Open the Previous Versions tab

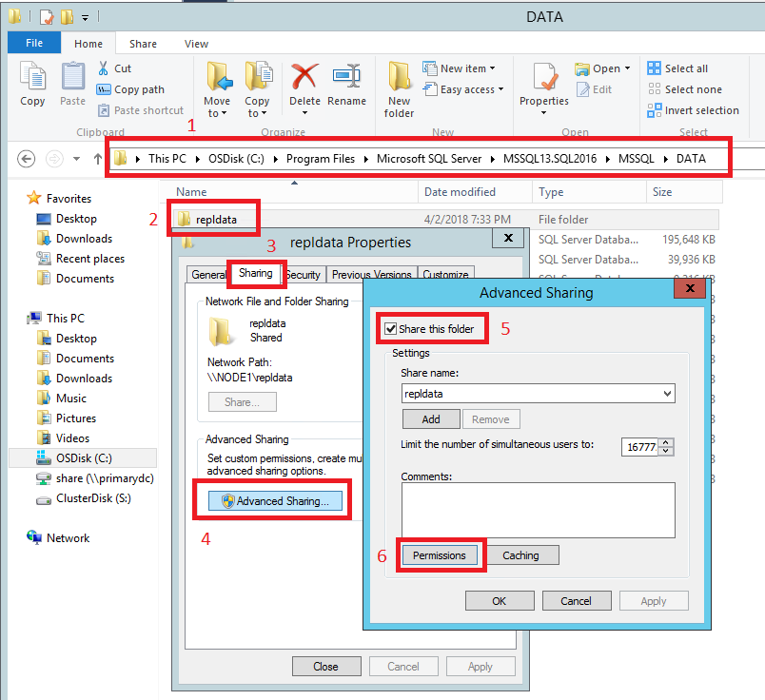(371, 275)
